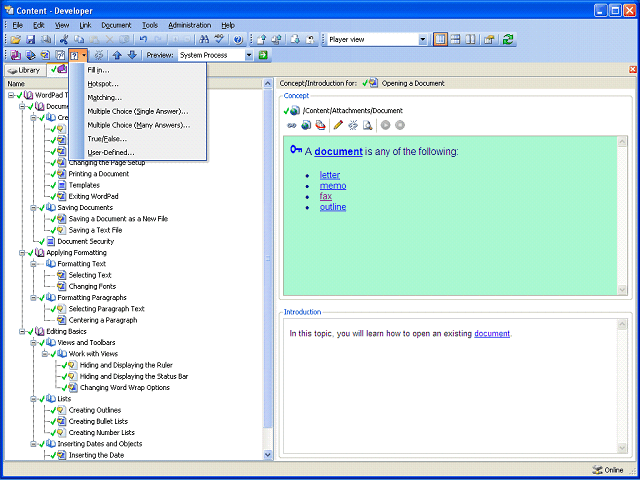The image size is (640, 480).
Task: Move item up with blue up arrow
Action: (x=117, y=55)
